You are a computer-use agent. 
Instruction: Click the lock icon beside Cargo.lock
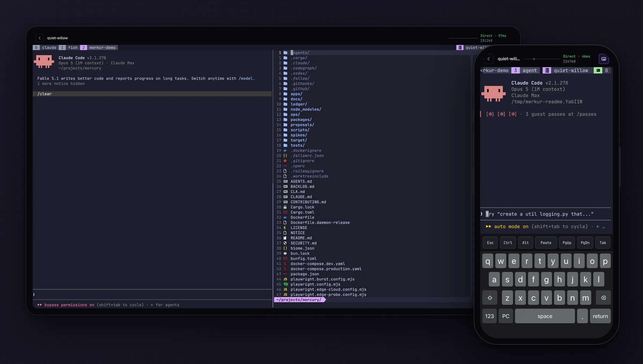[x=285, y=207]
